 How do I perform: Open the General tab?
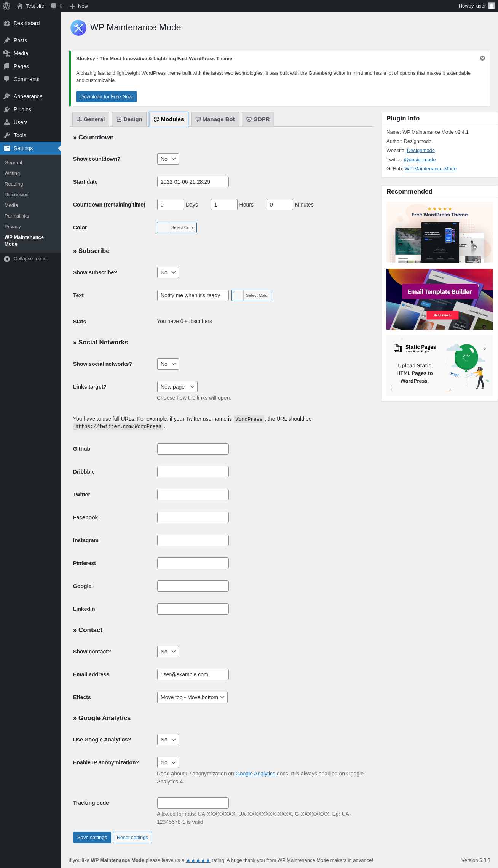(91, 119)
